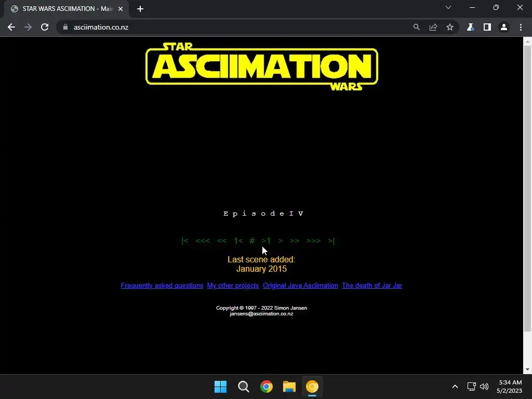
Task: Click the Episode IV animation text
Action: click(x=263, y=214)
